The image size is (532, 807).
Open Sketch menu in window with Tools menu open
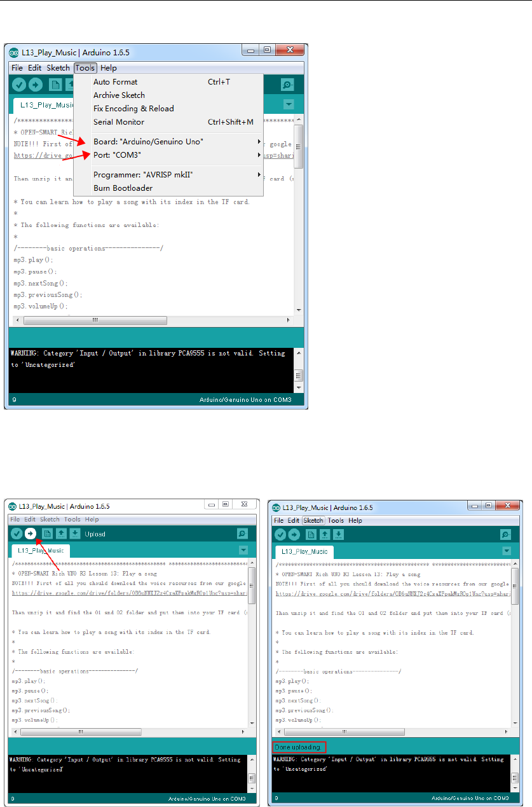point(58,68)
